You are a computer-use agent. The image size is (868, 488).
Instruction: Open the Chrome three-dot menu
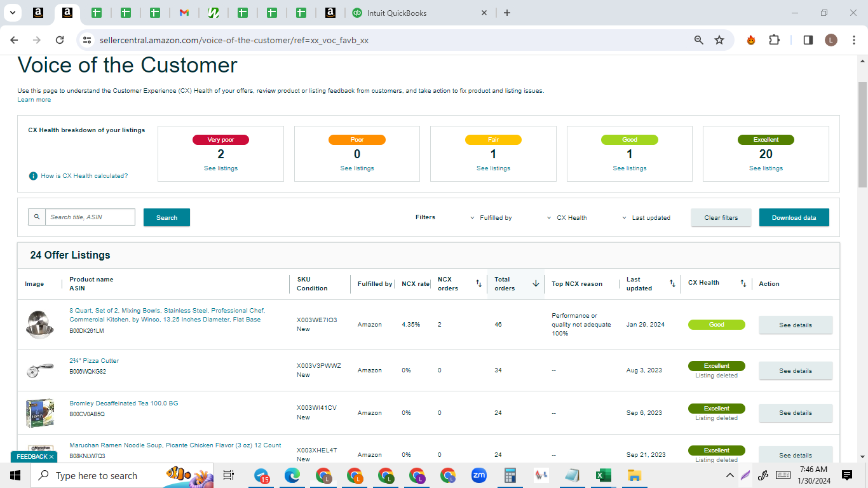(x=853, y=40)
